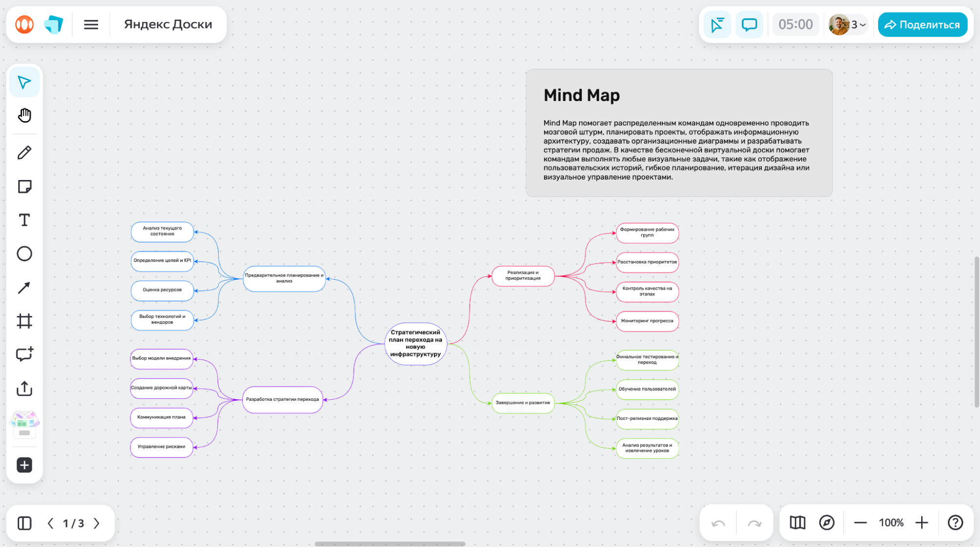Image resolution: width=980 pixels, height=547 pixels.
Task: Click the horizontal scrollbar at bottom
Action: click(390, 544)
